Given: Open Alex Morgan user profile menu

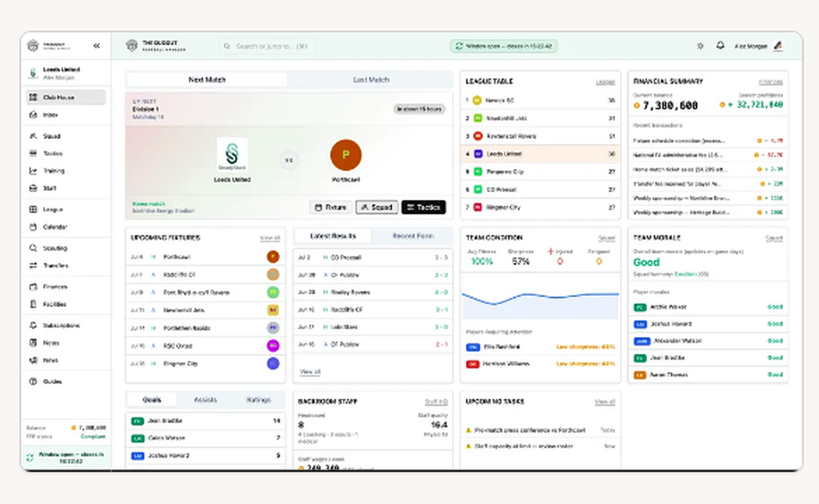Looking at the screenshot, I should pyautogui.click(x=758, y=46).
